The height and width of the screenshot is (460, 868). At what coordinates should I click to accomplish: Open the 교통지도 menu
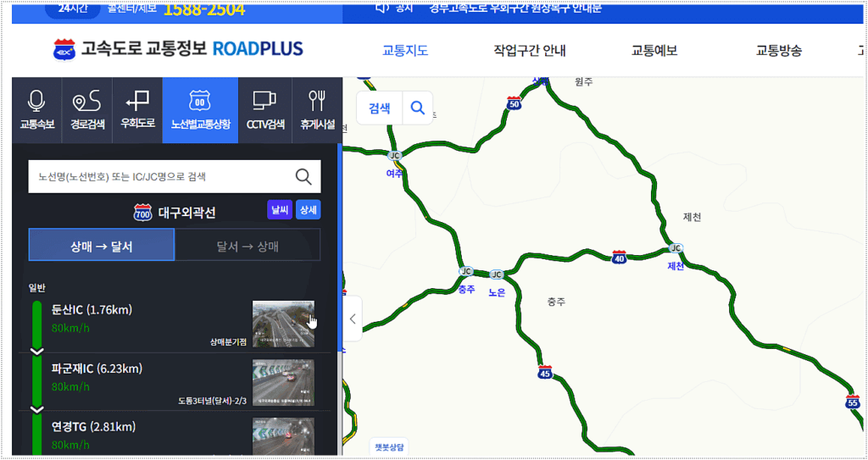405,51
